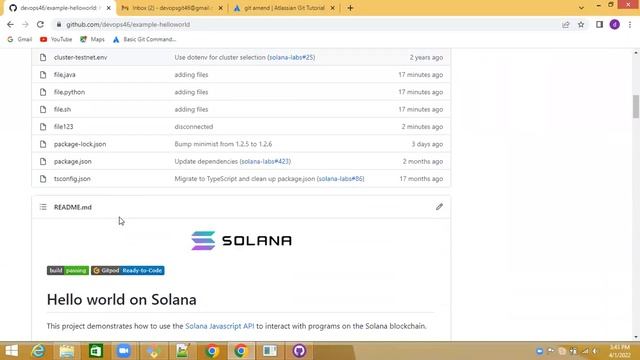Switch to git amend Atlassian tab
Viewport: 640px width, 360px height.
click(284, 8)
